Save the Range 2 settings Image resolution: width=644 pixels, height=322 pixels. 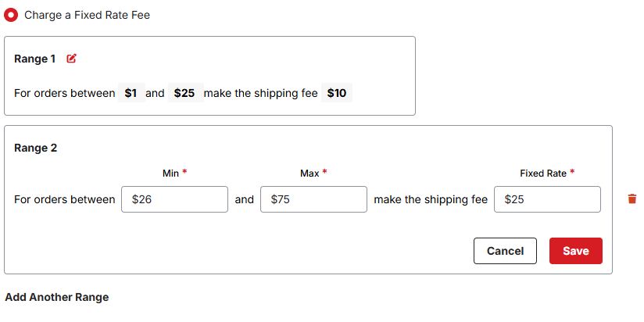[x=575, y=251]
